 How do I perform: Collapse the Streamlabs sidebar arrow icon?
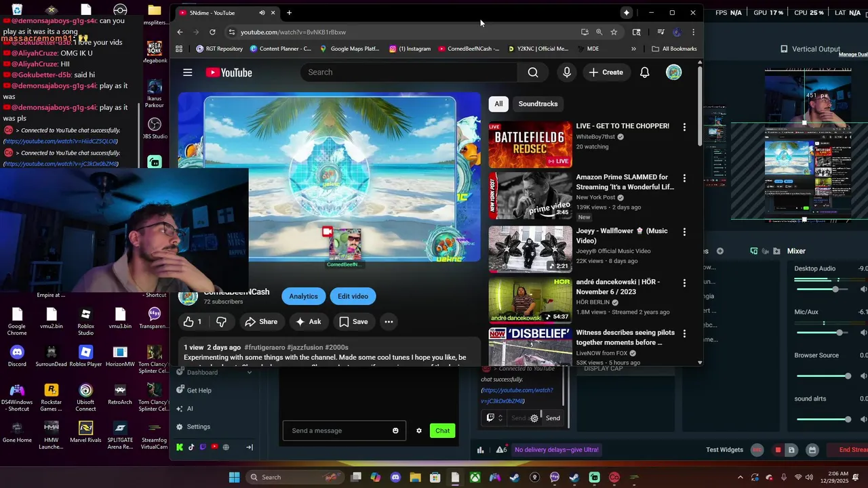(x=250, y=447)
